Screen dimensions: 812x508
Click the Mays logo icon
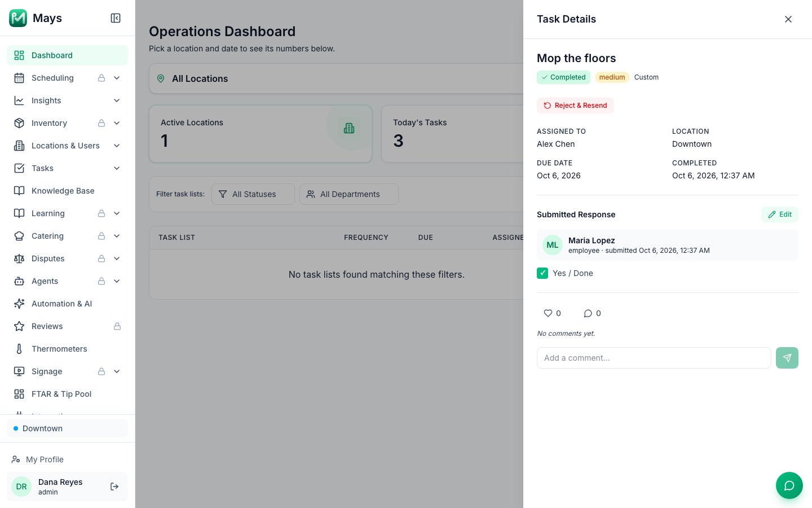tap(18, 18)
